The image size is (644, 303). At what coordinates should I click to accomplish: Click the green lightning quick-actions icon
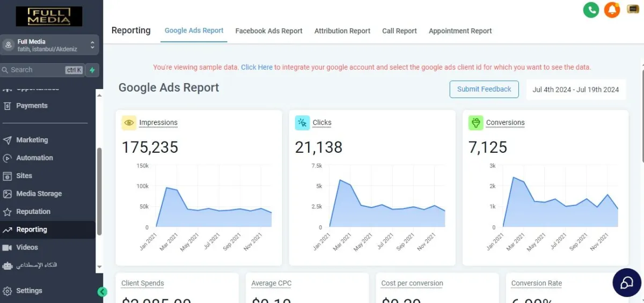coord(92,70)
